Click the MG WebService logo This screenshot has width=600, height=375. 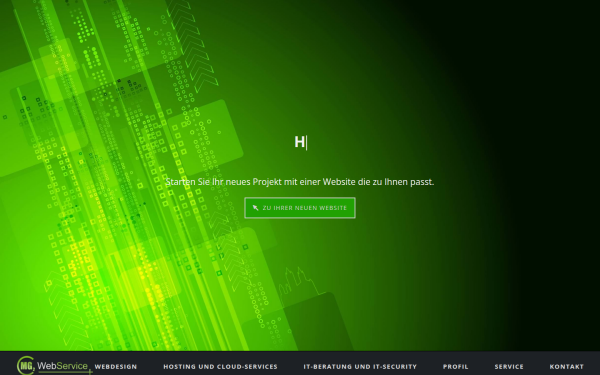click(x=54, y=366)
